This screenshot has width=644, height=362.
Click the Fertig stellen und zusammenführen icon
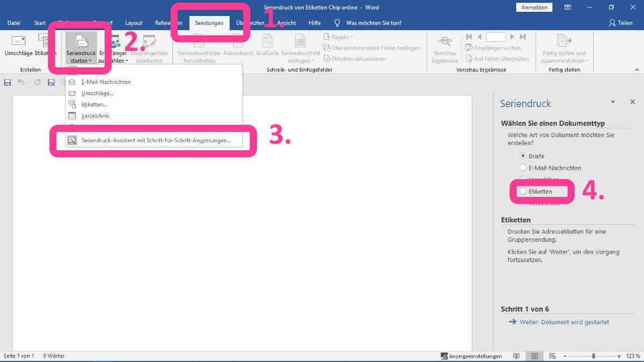[x=563, y=41]
